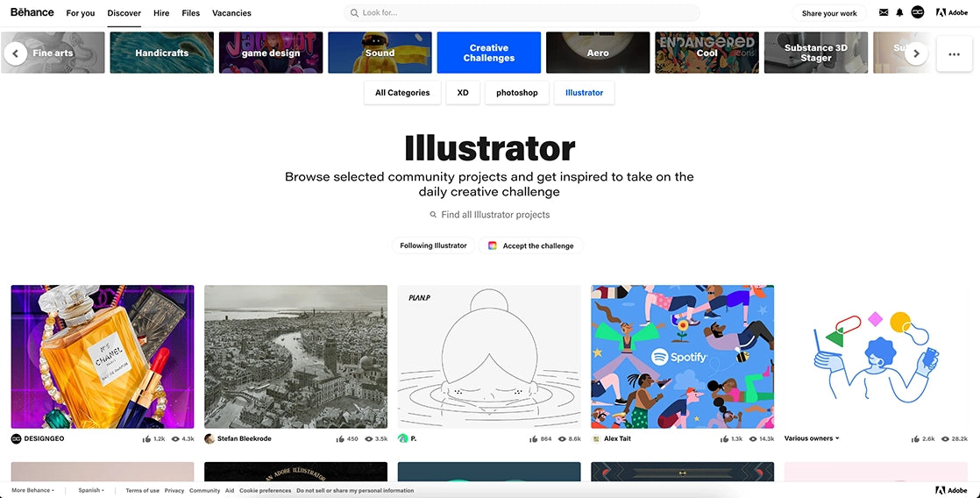This screenshot has width=980, height=498.
Task: Select the Discover tab
Action: 124,13
